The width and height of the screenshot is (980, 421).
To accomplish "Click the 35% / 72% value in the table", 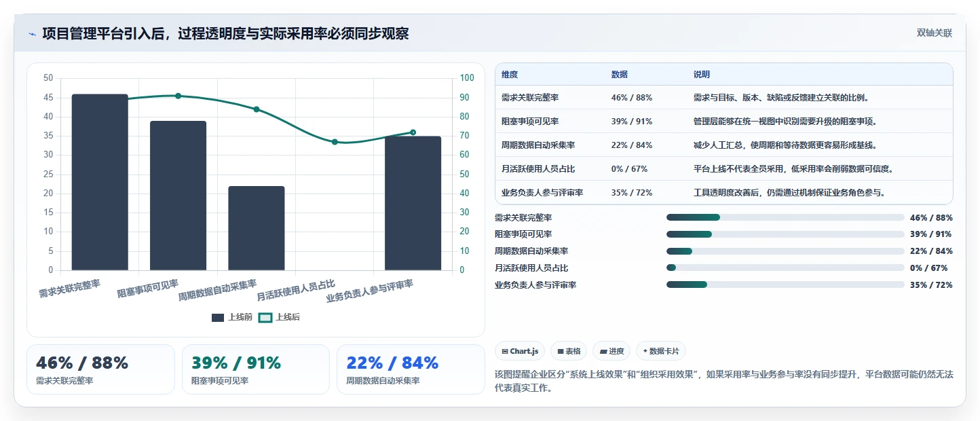I will pyautogui.click(x=632, y=193).
